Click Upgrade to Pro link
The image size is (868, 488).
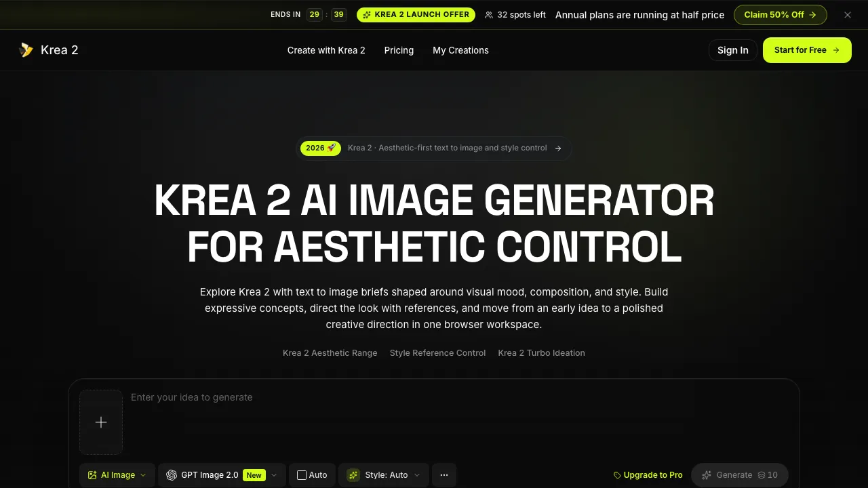[x=648, y=475]
